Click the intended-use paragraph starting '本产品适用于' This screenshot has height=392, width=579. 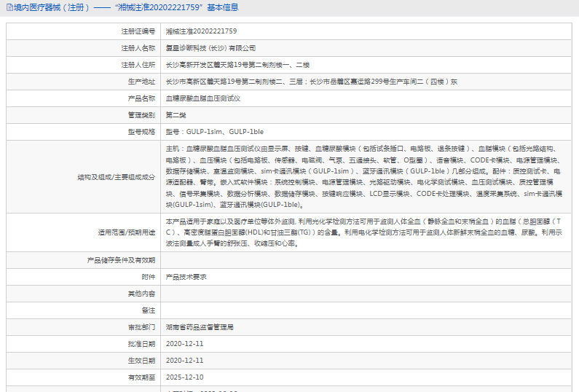[x=364, y=232]
